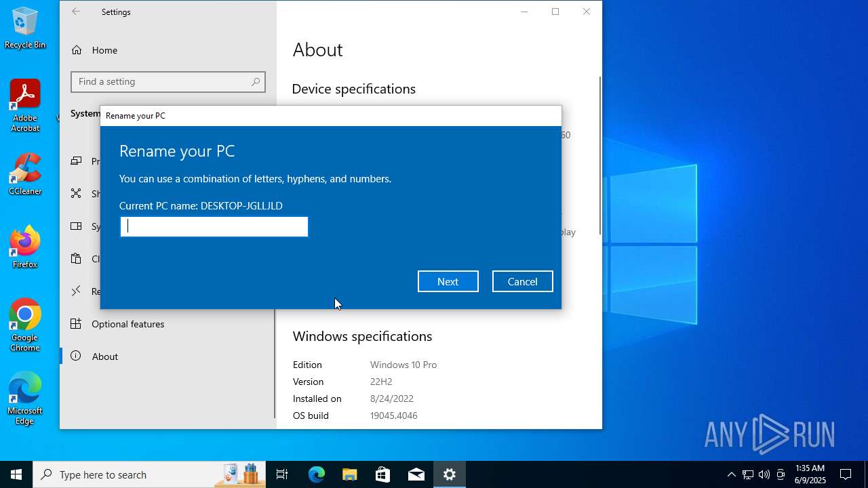
Task: Open the Windows Start menu
Action: point(16,474)
